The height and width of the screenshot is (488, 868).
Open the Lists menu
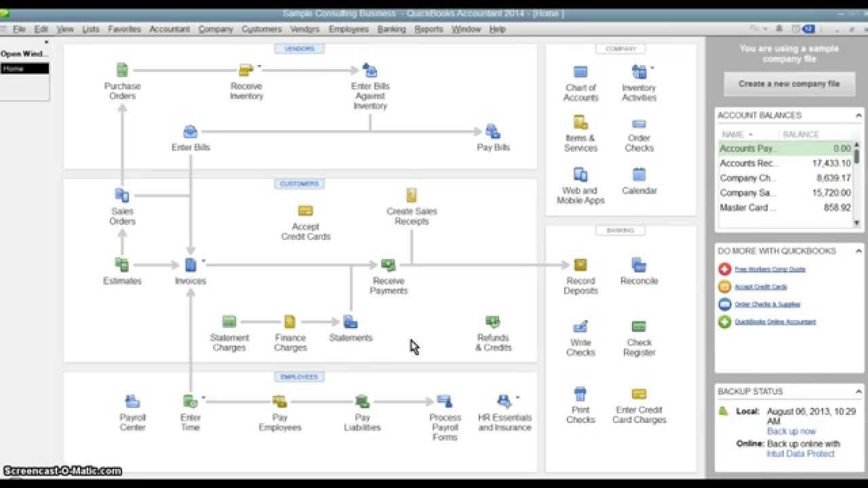tap(91, 29)
